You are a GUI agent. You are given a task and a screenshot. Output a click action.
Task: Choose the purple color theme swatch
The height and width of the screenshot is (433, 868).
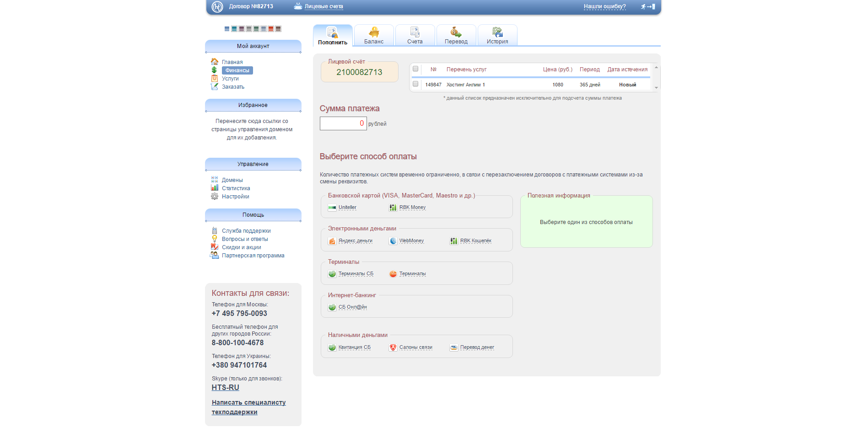click(x=242, y=29)
